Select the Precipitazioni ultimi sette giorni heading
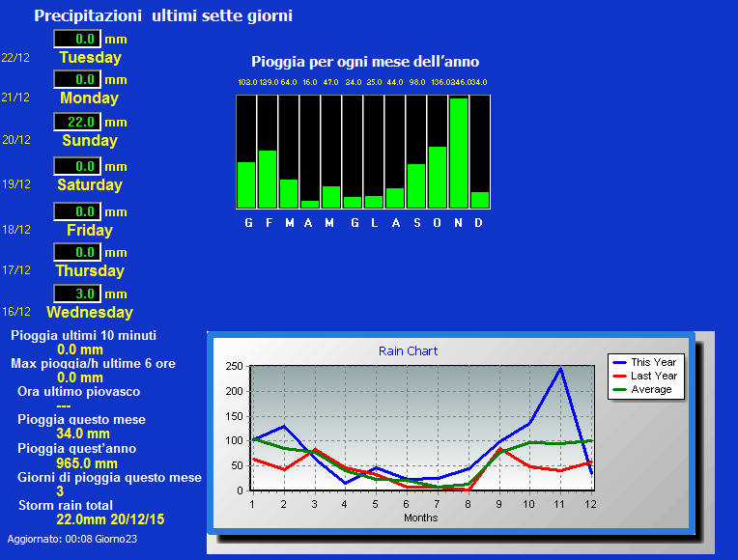This screenshot has height=560, width=738. tap(163, 15)
